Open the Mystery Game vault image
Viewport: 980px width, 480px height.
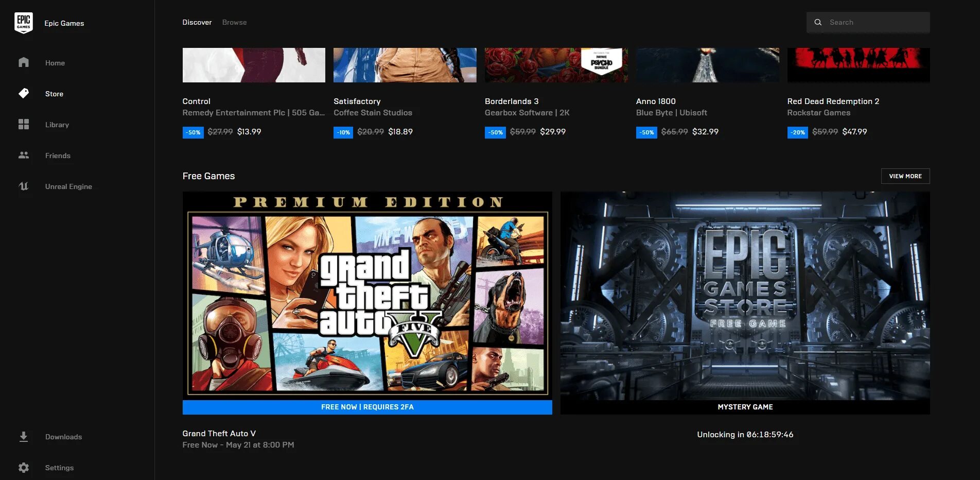coord(745,296)
